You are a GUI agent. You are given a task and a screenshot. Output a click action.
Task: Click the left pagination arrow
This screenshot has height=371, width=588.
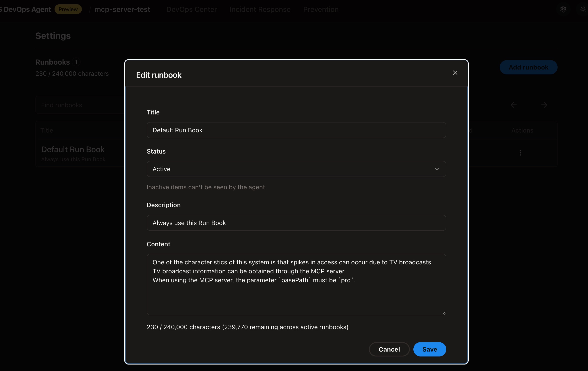514,105
